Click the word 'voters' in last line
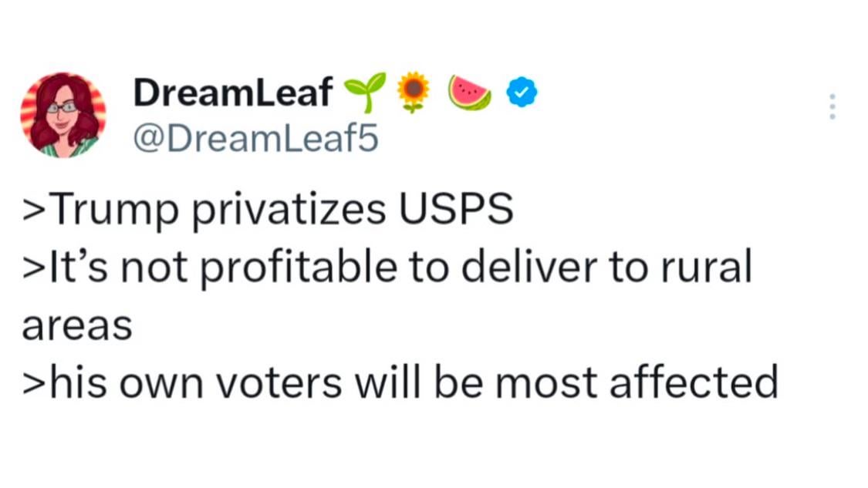Screen dimensions: 868x488 point(279,384)
